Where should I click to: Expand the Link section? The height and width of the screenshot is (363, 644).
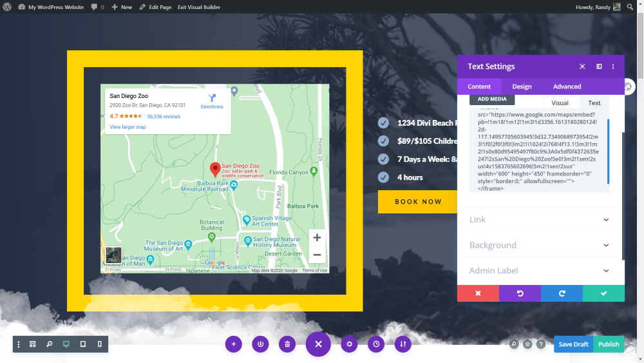pyautogui.click(x=540, y=219)
